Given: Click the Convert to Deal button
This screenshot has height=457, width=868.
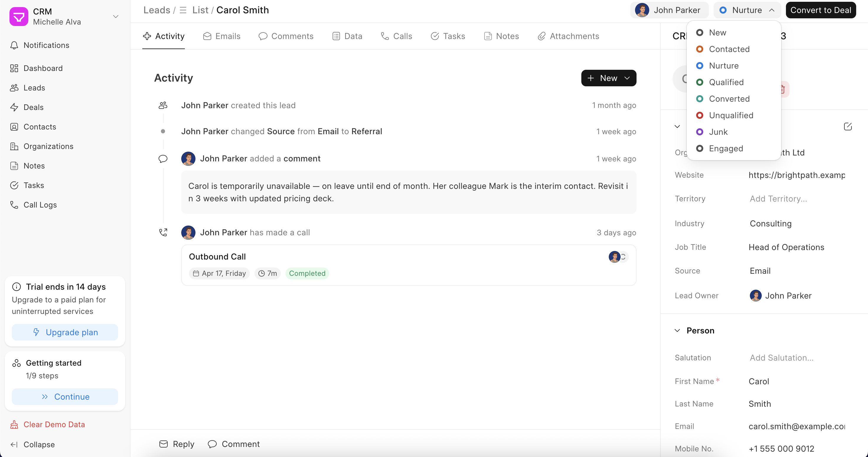Looking at the screenshot, I should (x=820, y=10).
